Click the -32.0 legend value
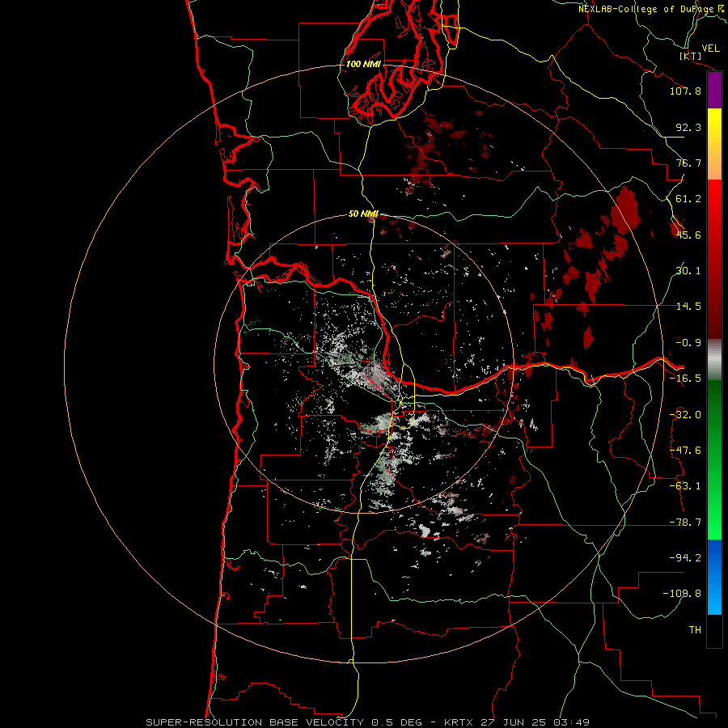 coord(685,415)
